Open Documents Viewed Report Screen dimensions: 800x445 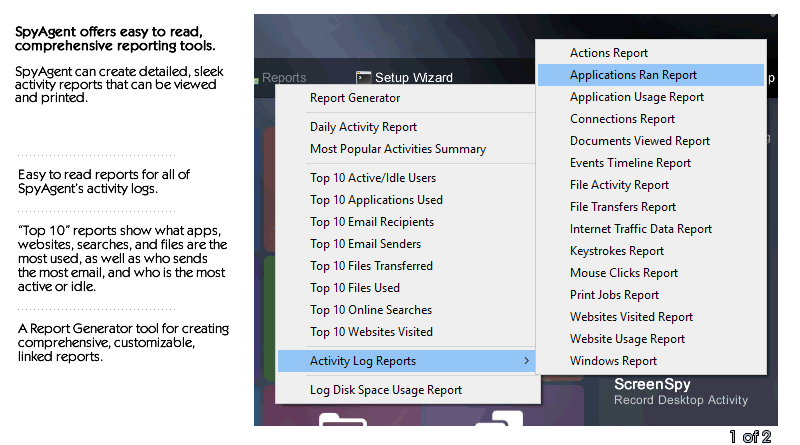[651, 140]
